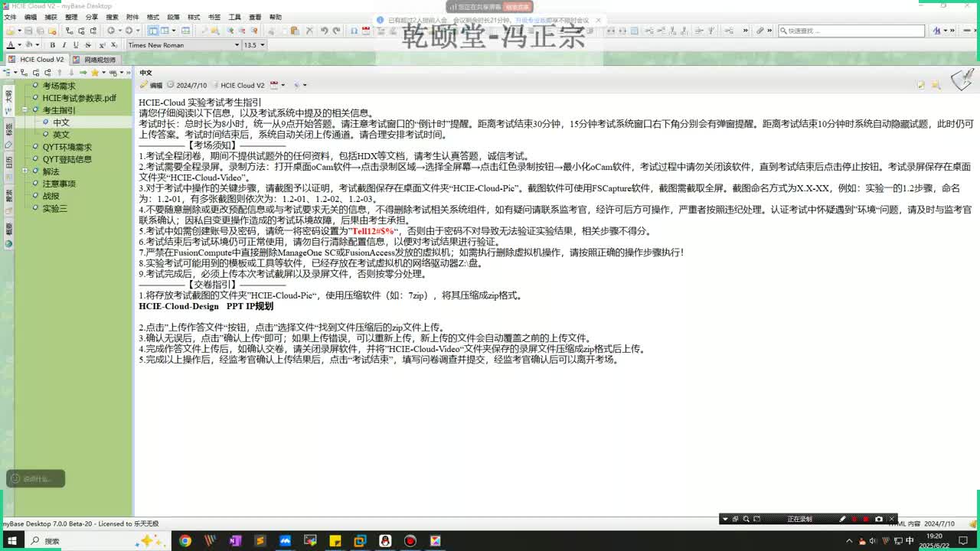Image resolution: width=980 pixels, height=551 pixels.
Task: Collapse the 考生指引 tree node
Action: click(x=25, y=110)
